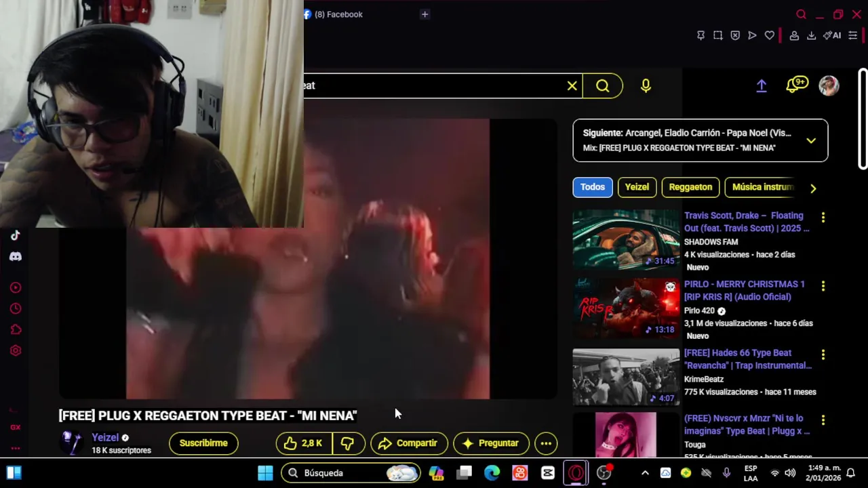Open the Travis Scott video thumbnail
The width and height of the screenshot is (868, 488).
(626, 240)
